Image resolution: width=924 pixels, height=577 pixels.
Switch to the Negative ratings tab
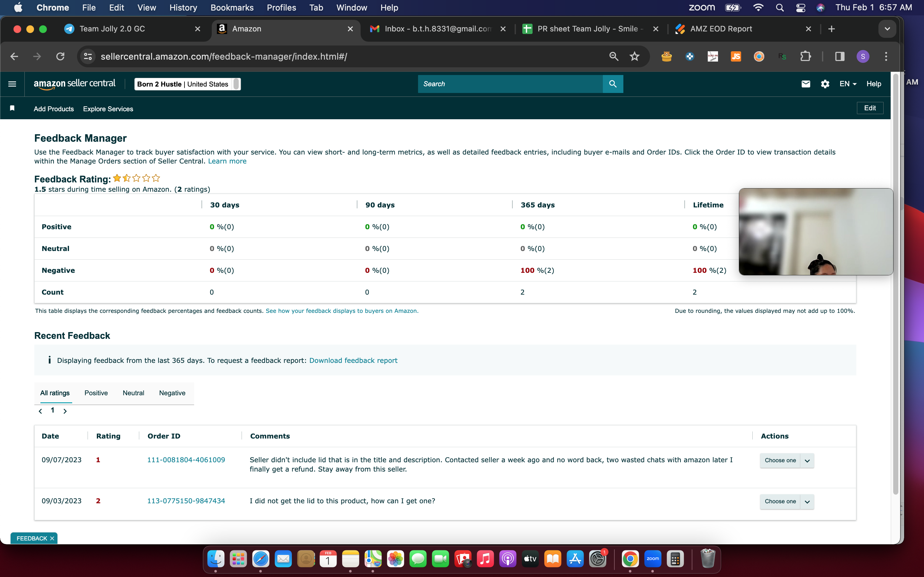(x=172, y=393)
